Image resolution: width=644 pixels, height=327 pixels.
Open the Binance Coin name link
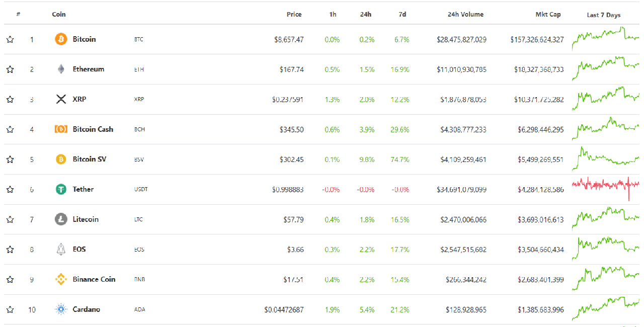click(94, 279)
